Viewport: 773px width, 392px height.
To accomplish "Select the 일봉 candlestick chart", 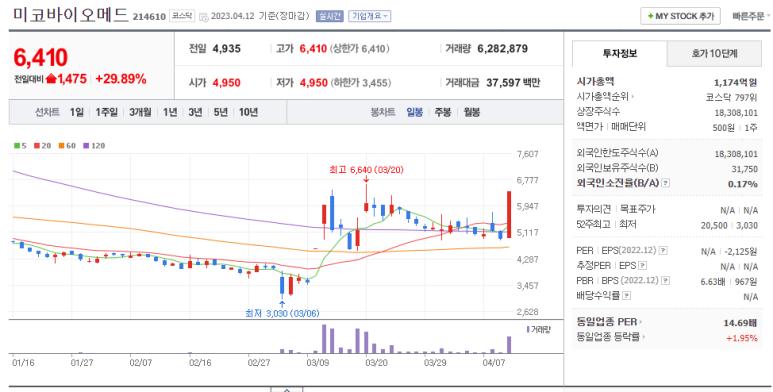I will 415,112.
